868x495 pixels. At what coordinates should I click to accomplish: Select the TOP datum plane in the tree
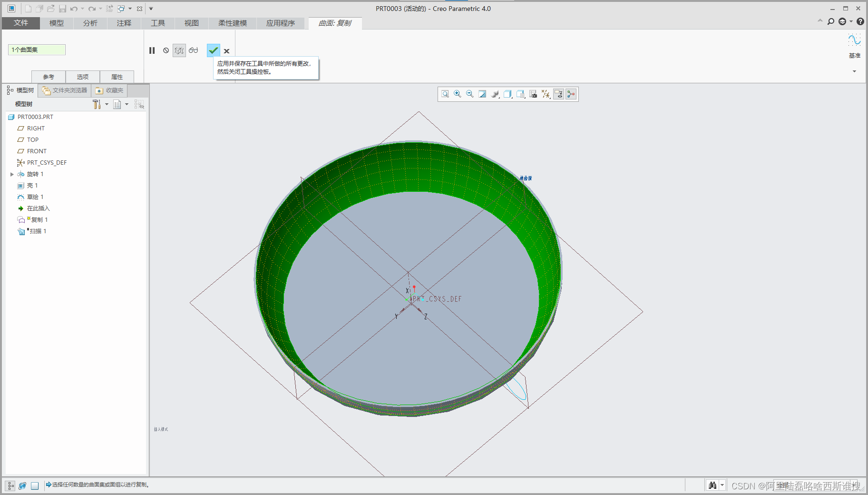pyautogui.click(x=33, y=139)
